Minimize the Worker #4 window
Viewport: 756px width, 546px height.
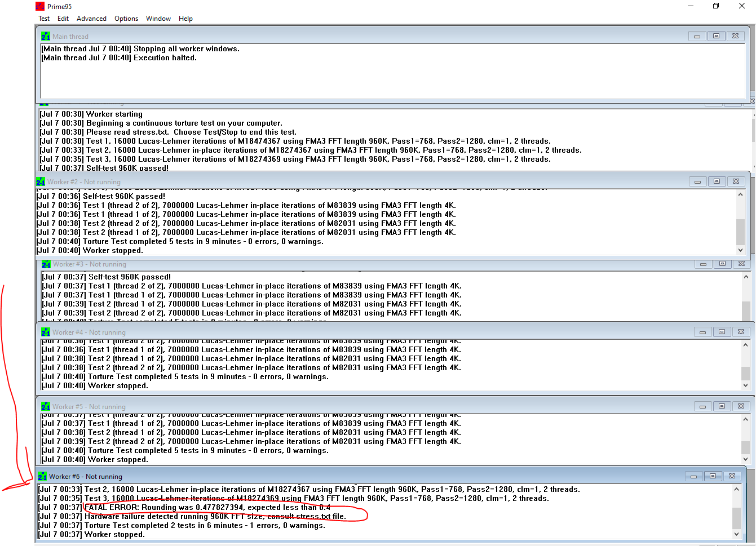pos(702,332)
